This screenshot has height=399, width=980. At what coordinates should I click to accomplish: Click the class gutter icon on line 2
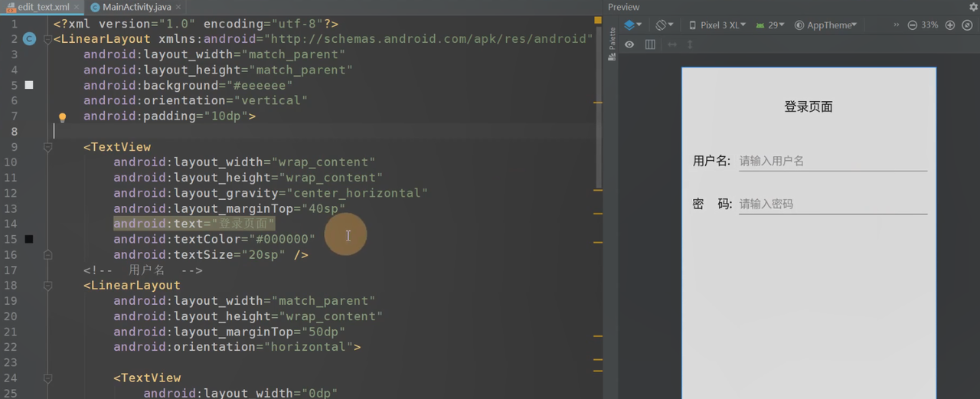pos(29,38)
